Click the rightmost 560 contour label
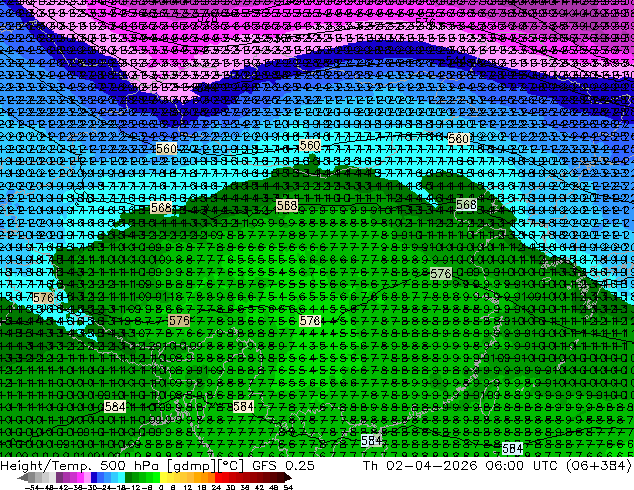Viewport: 634px width, 490px height. click(459, 139)
